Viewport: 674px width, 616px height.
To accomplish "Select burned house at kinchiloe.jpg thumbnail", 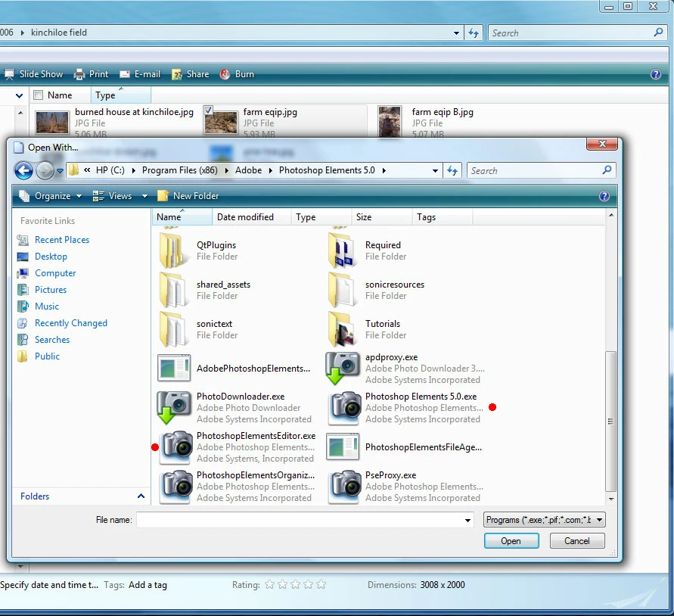I will pyautogui.click(x=51, y=123).
